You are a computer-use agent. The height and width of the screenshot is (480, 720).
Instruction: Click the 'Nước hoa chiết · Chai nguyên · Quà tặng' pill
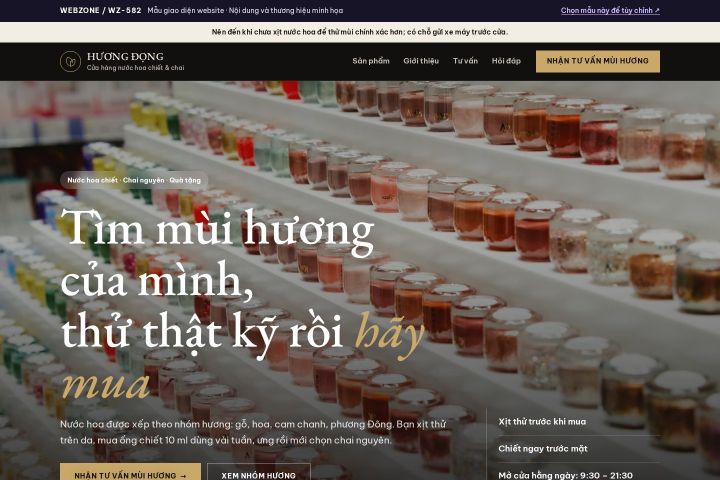click(134, 180)
